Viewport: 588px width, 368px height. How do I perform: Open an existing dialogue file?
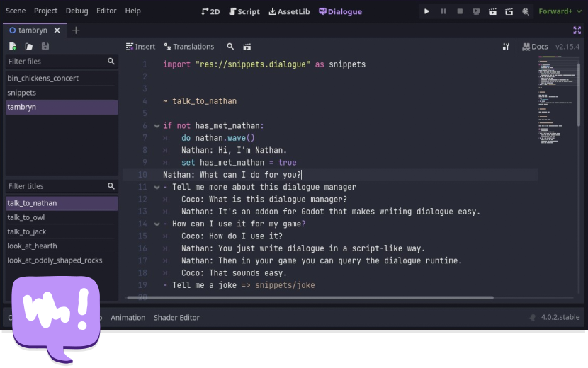tap(29, 46)
